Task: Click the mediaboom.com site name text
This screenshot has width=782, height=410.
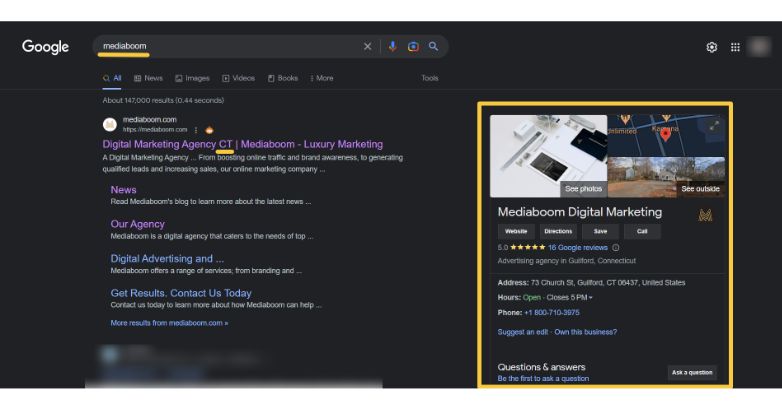Action: point(150,120)
